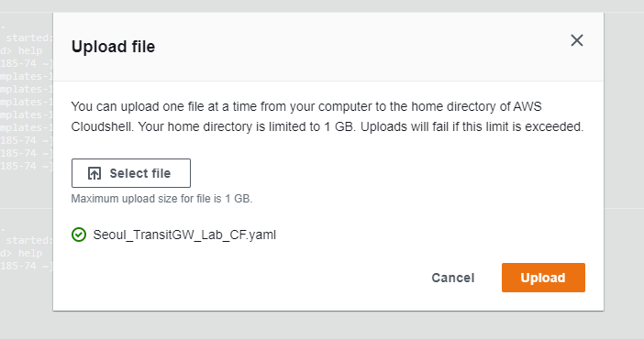Cancel the file upload
644x339 pixels.
click(452, 278)
